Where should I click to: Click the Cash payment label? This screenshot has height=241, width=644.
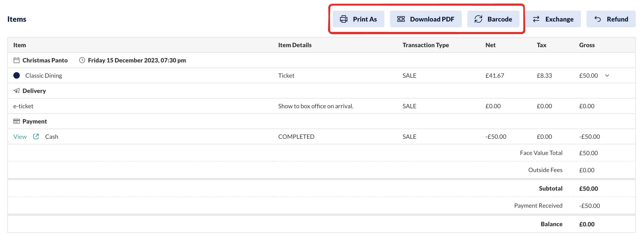(51, 137)
